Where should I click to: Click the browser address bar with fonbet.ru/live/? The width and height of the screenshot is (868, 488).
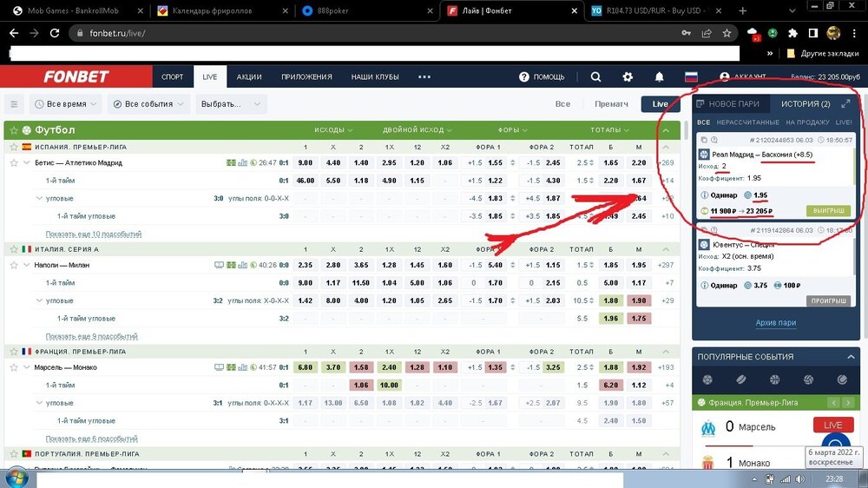(x=347, y=33)
